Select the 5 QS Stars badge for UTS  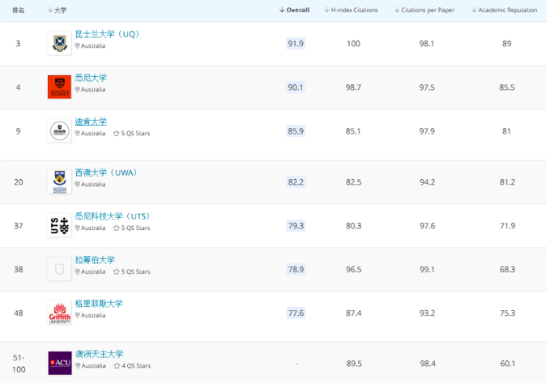[x=132, y=228]
